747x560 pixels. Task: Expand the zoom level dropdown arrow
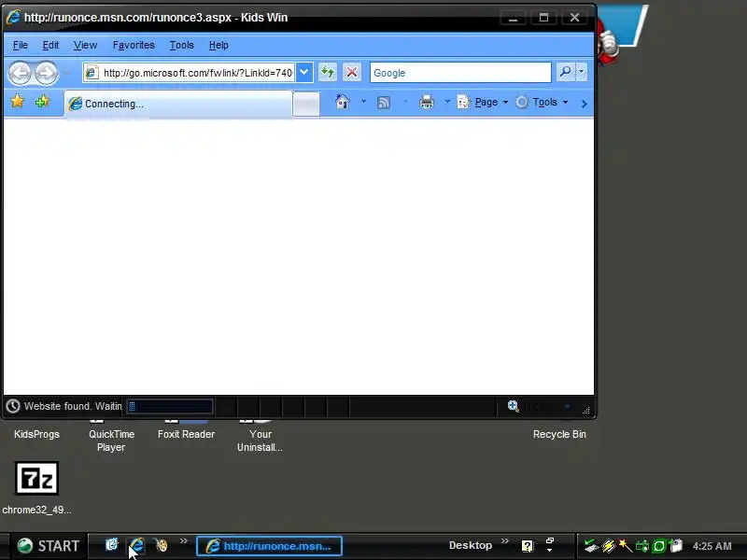(x=567, y=406)
